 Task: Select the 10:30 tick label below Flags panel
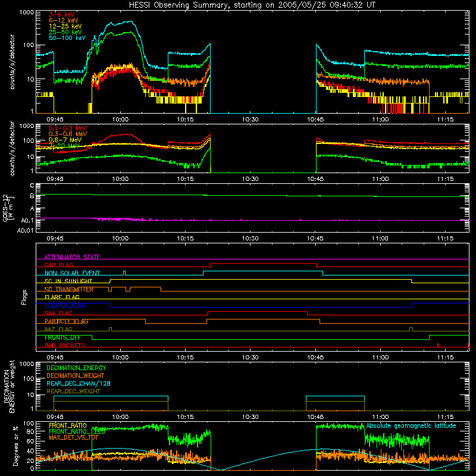click(250, 358)
